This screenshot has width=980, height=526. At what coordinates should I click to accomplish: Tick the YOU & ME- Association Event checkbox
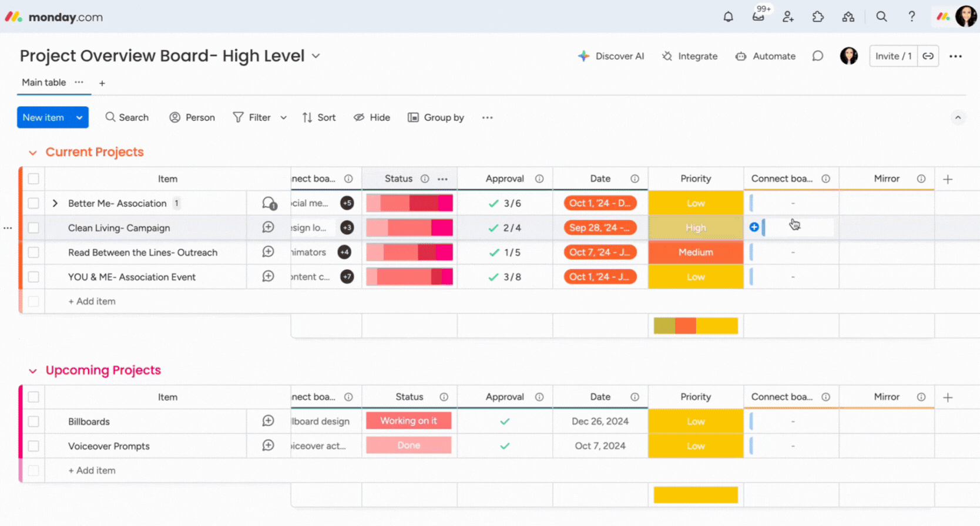coord(33,277)
